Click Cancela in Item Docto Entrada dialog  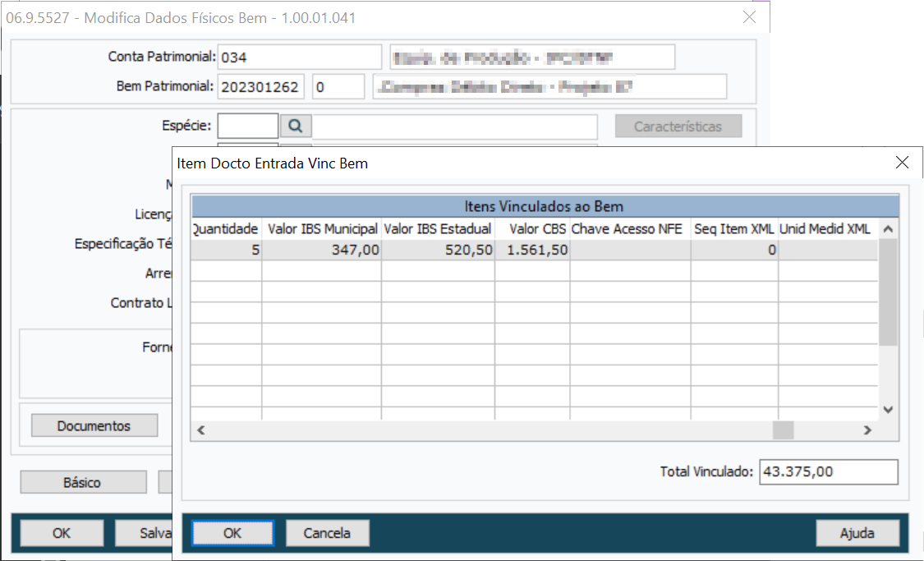click(x=327, y=533)
